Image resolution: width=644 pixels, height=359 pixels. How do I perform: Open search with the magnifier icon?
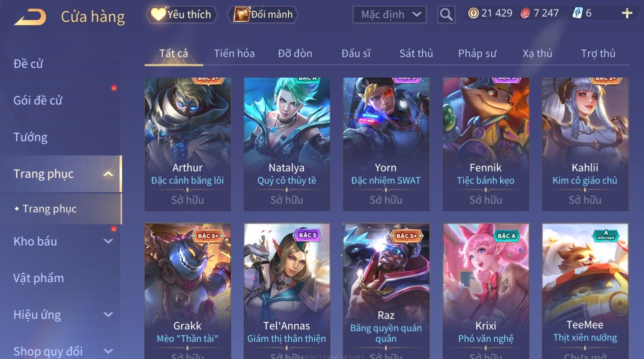click(446, 15)
